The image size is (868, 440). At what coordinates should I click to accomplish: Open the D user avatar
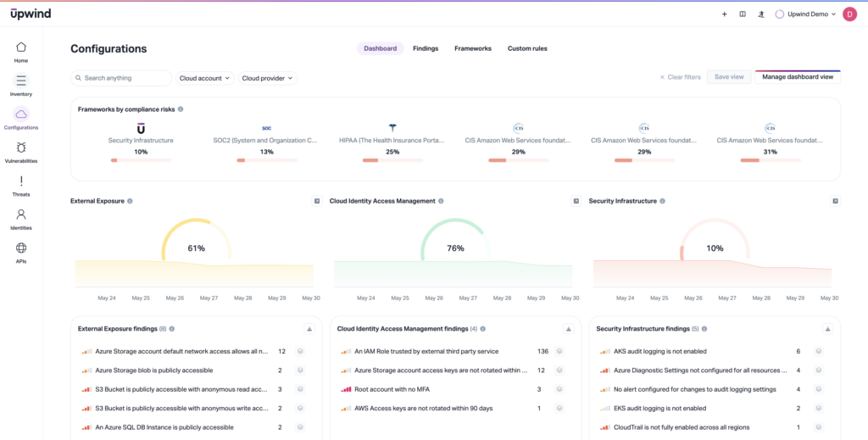click(849, 14)
